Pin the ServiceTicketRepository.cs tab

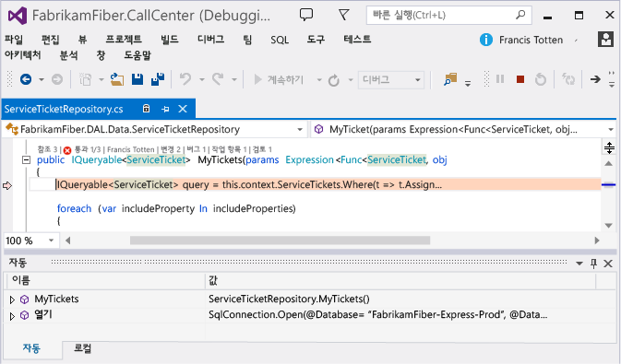pos(165,109)
